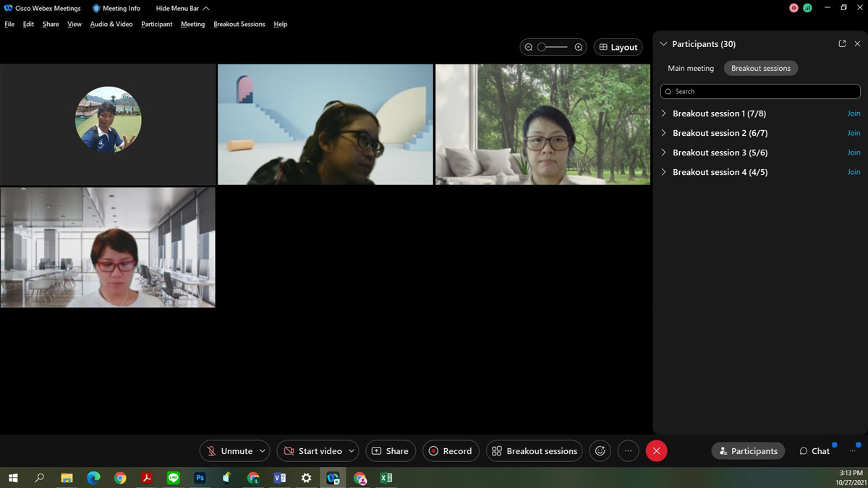Click the Webex Meetings taskbar icon
The width and height of the screenshot is (868, 488).
click(333, 478)
